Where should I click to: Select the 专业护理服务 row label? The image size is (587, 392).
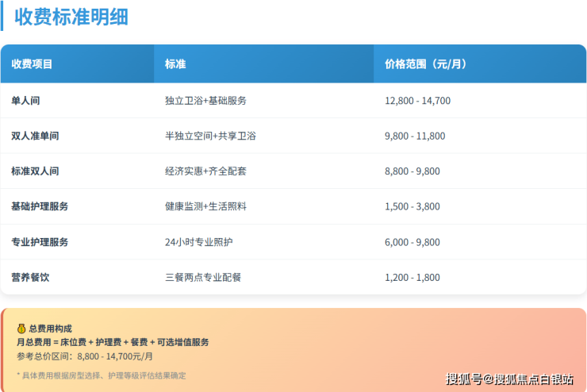pyautogui.click(x=40, y=242)
